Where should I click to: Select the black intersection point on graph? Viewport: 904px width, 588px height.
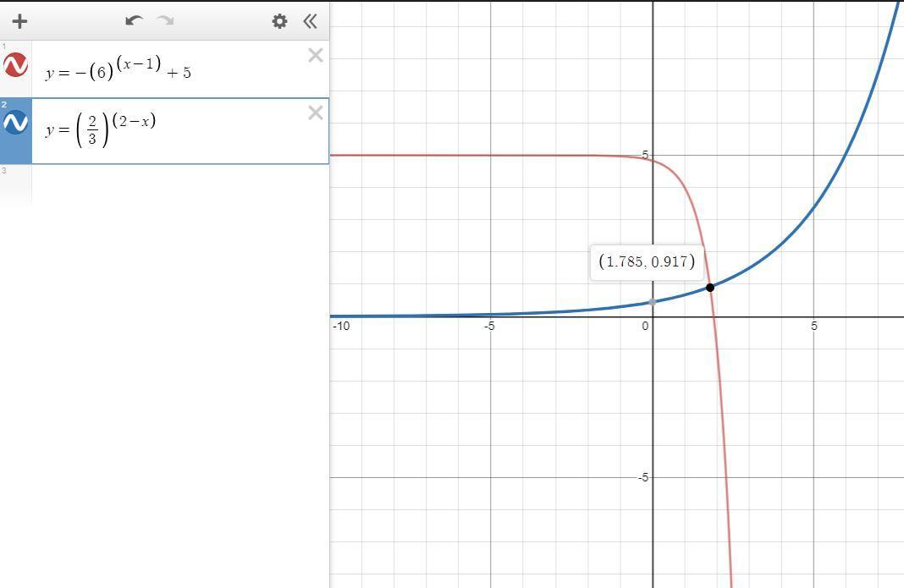[x=710, y=287]
